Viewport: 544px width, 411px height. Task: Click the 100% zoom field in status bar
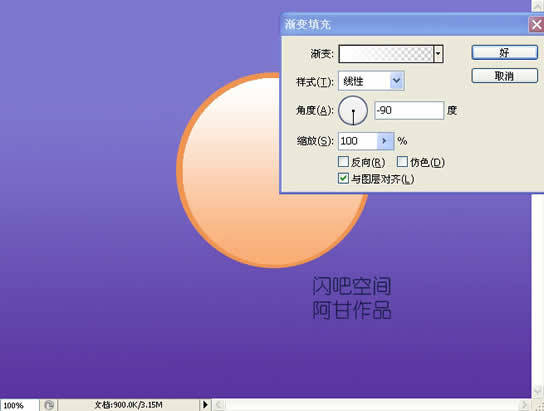[19, 405]
